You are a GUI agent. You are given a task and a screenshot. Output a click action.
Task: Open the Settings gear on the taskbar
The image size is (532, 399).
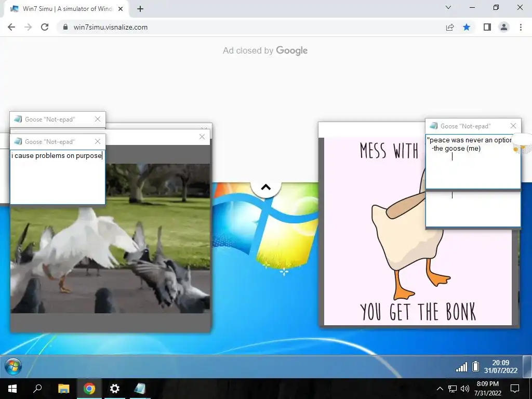click(115, 389)
